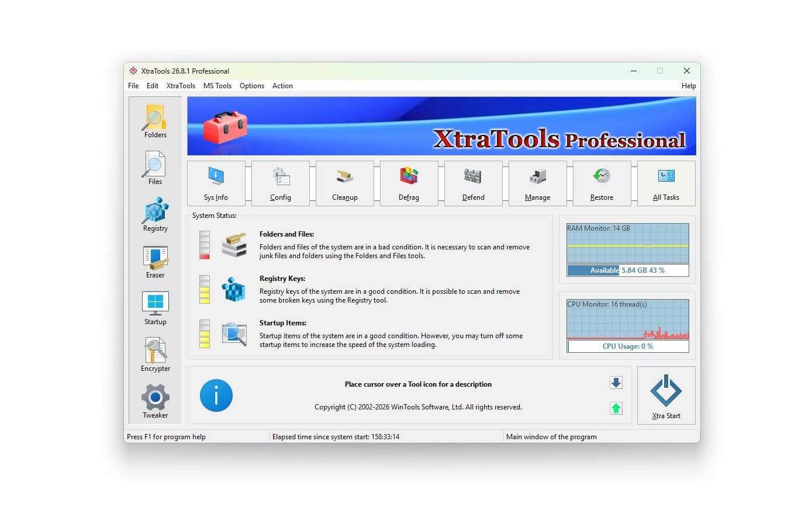Open the XtraTools menu

pyautogui.click(x=181, y=86)
